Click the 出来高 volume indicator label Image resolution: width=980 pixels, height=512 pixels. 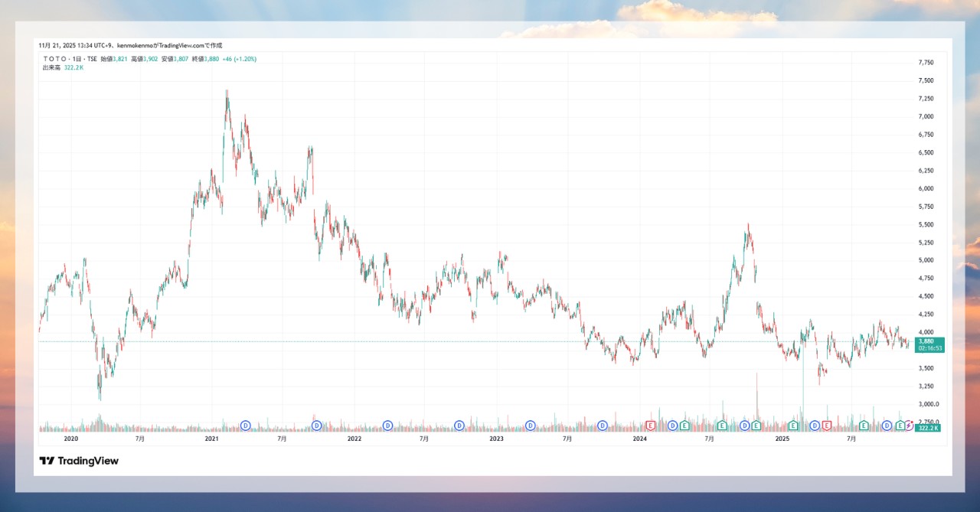click(x=52, y=68)
